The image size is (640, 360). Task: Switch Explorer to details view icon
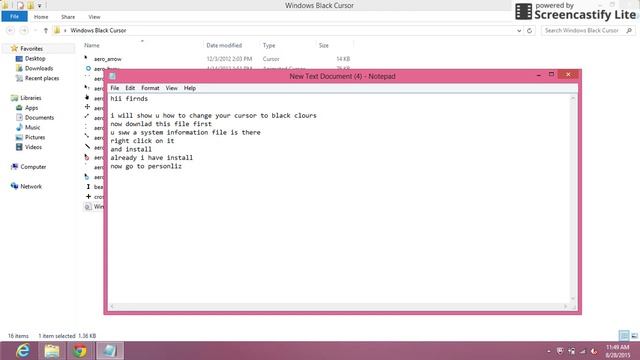point(624,336)
